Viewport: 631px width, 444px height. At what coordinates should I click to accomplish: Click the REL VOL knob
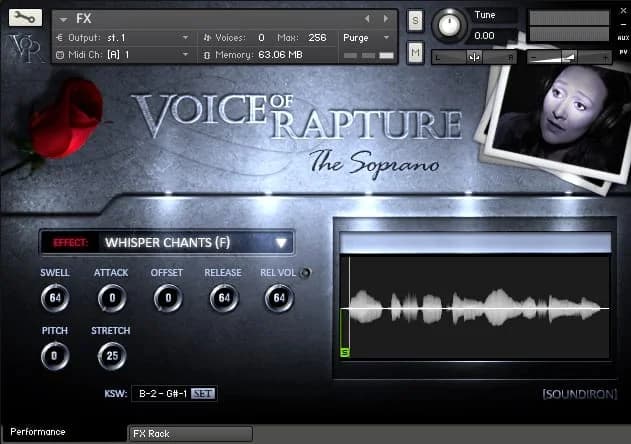279,298
